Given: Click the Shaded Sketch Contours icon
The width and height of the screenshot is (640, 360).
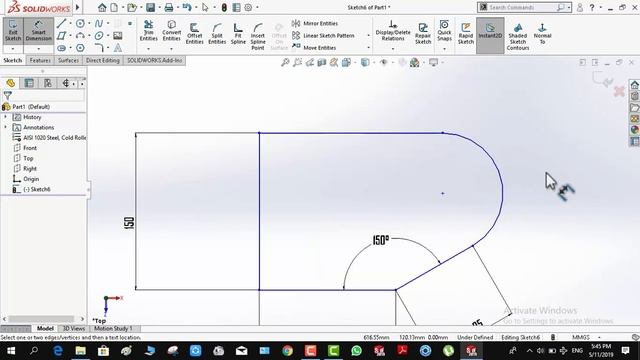Looking at the screenshot, I should coord(518,36).
